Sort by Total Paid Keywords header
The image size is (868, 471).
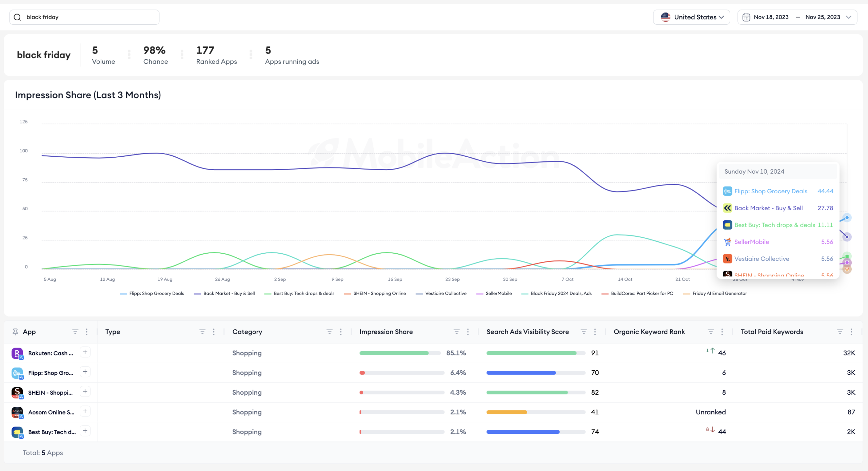click(772, 332)
